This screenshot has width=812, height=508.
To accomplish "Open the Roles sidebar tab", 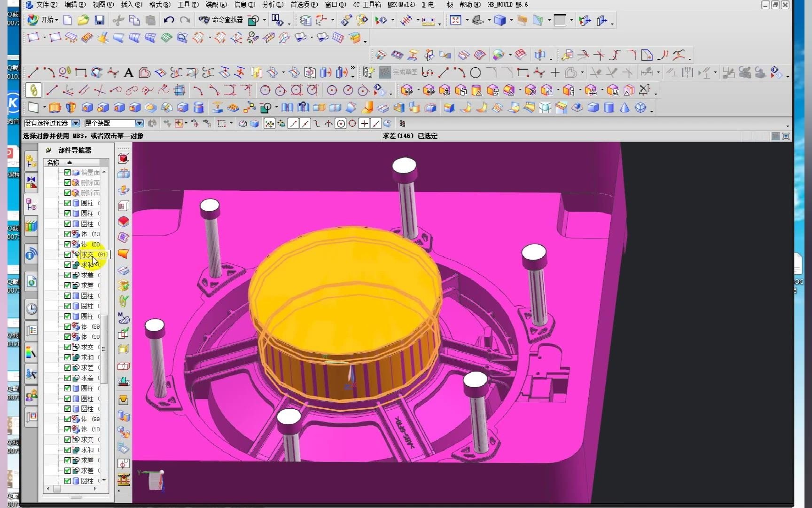I will (31, 396).
